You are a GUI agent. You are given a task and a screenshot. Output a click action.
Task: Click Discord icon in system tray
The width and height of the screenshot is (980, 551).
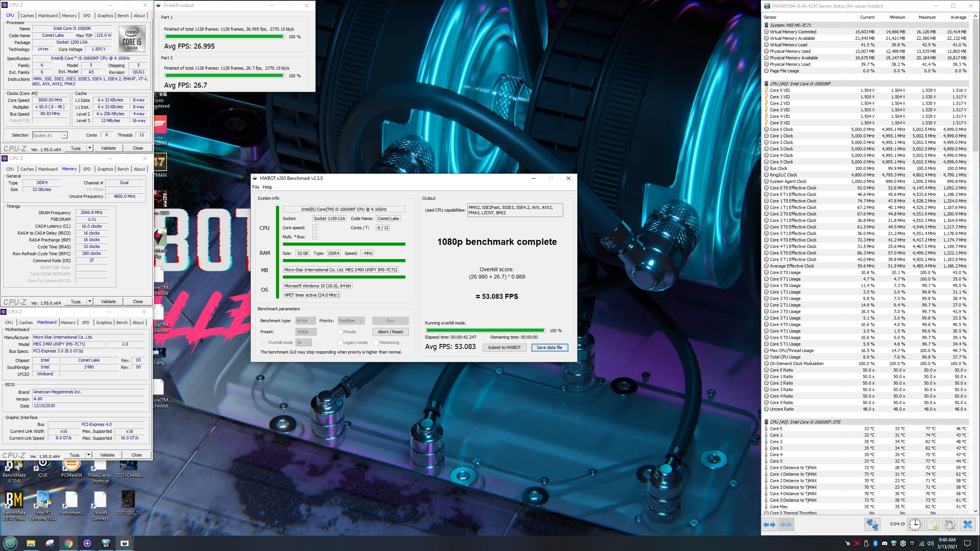pyautogui.click(x=885, y=544)
